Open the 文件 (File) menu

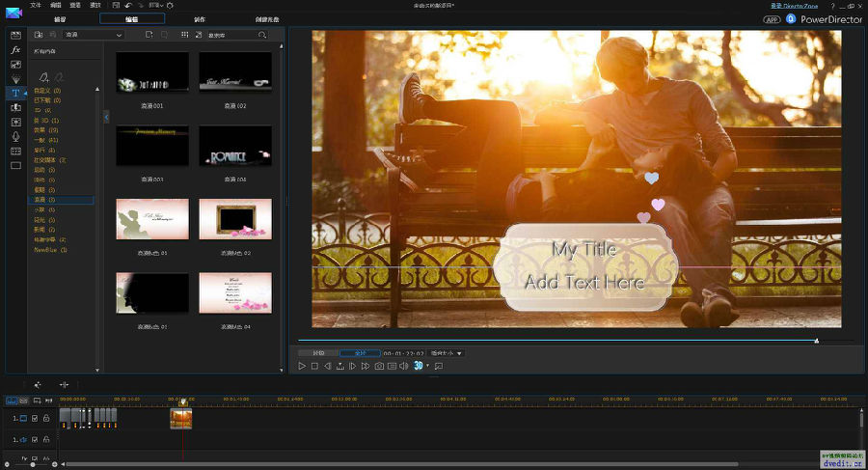tap(36, 5)
